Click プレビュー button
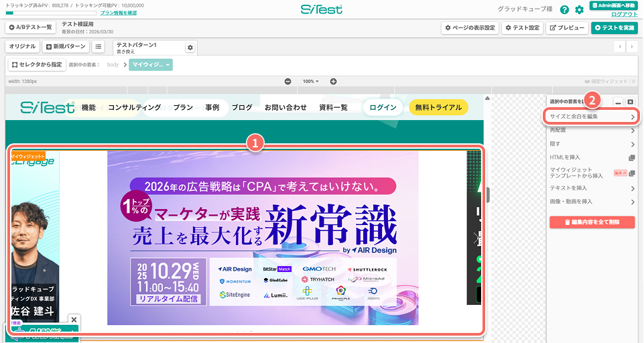 [567, 27]
